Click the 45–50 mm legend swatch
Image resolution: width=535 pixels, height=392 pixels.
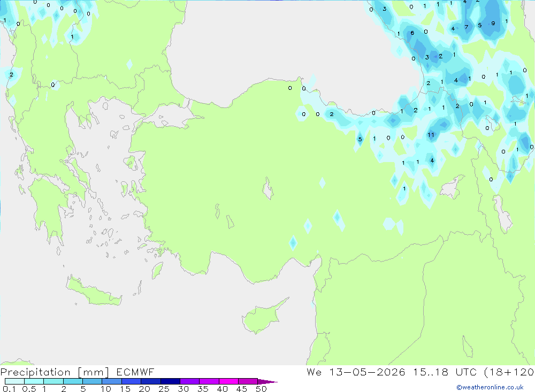[x=248, y=381]
